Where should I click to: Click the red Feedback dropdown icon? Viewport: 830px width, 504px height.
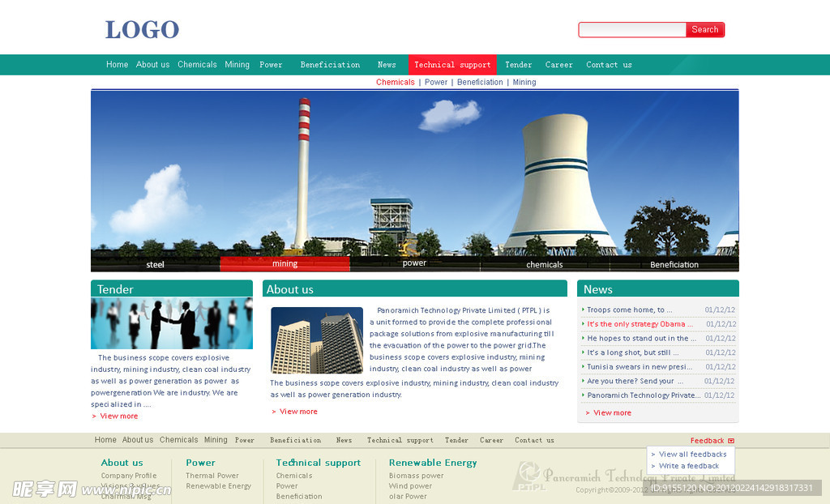coord(731,441)
